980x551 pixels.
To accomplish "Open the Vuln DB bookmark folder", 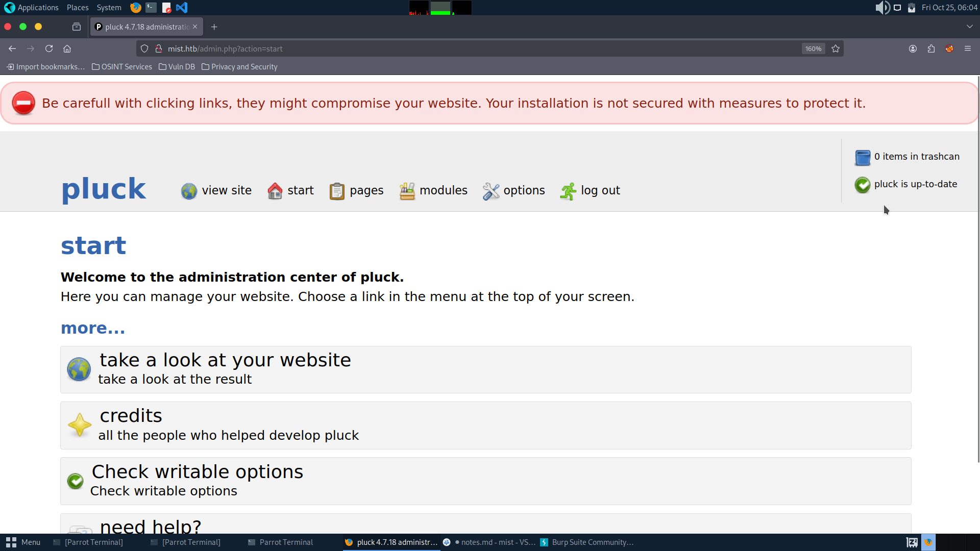I will [x=177, y=67].
